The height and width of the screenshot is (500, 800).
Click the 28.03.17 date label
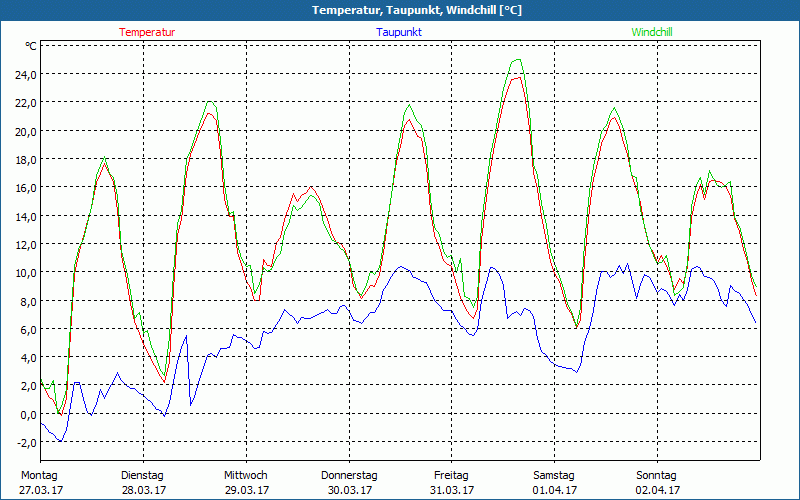(x=144, y=490)
